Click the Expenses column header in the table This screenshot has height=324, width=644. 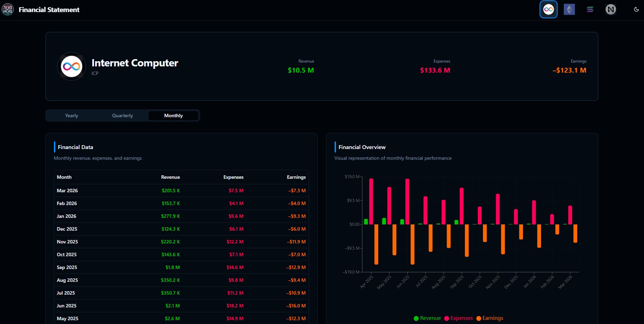pyautogui.click(x=233, y=177)
